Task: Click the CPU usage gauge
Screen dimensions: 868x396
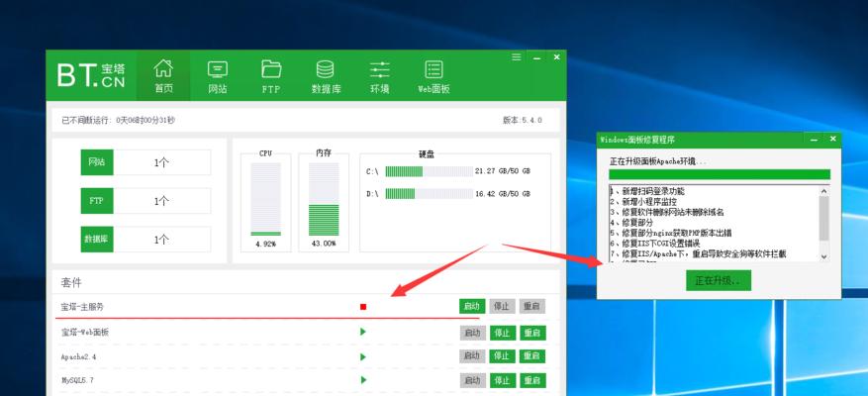Action: pyautogui.click(x=265, y=199)
